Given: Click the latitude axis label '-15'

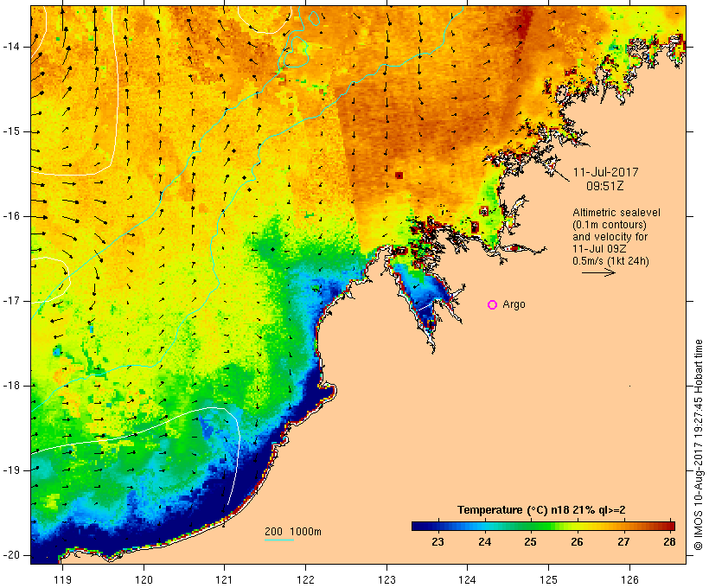Looking at the screenshot, I should 11,131.
